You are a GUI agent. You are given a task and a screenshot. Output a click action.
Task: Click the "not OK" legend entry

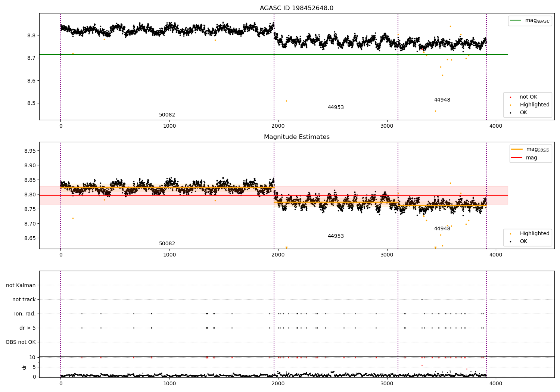pos(528,97)
